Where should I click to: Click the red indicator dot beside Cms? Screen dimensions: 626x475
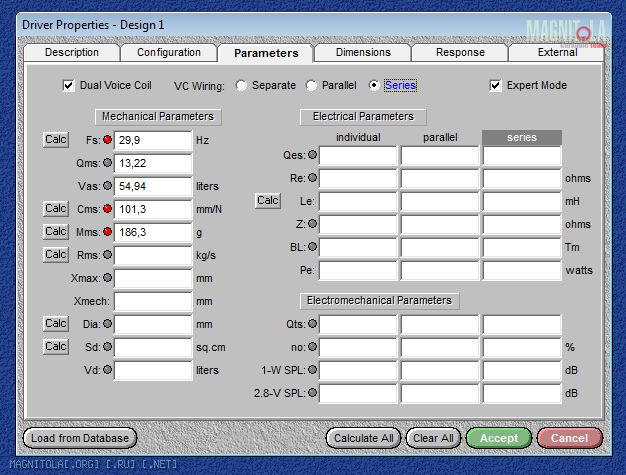(x=108, y=209)
